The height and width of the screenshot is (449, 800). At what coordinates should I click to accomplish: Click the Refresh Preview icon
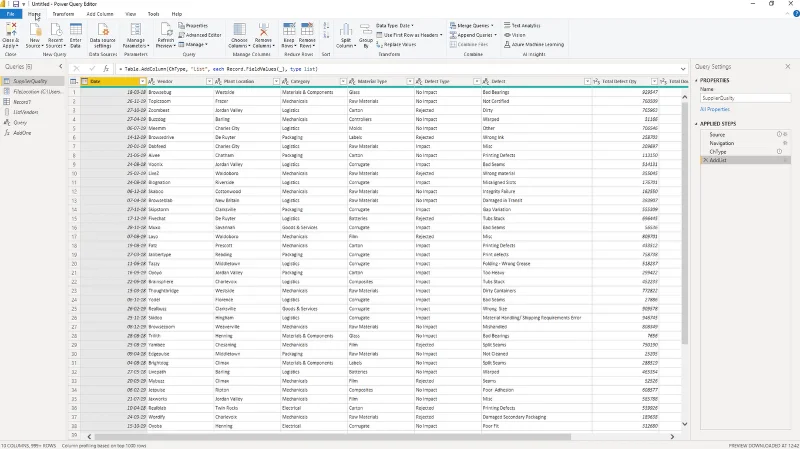coord(166,30)
